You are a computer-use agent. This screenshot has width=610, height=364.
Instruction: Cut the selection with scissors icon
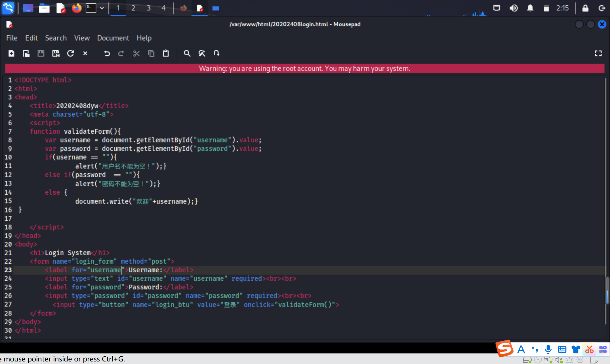[136, 53]
